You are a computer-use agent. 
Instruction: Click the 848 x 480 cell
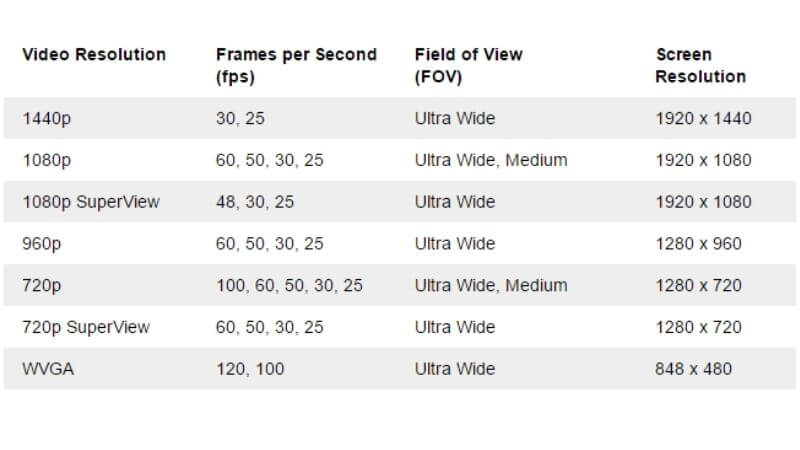[693, 369]
